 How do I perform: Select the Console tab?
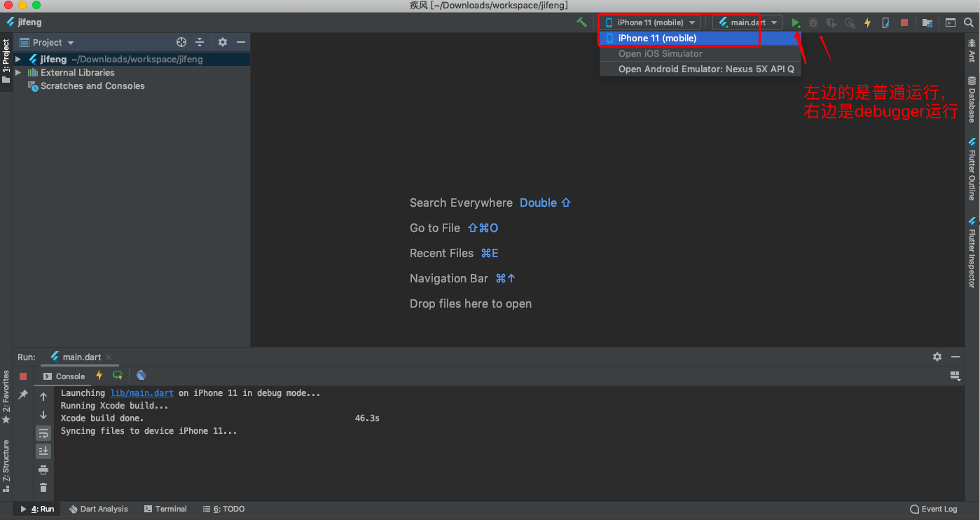(x=64, y=376)
